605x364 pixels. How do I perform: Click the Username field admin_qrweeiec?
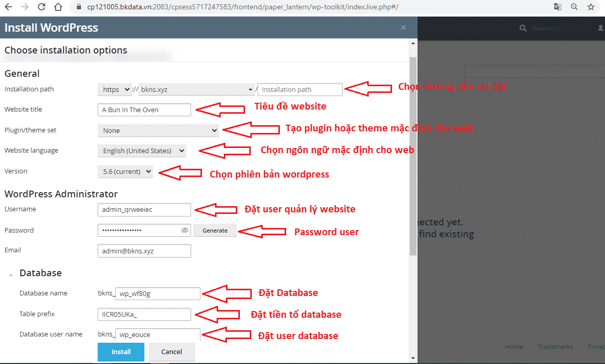point(144,209)
